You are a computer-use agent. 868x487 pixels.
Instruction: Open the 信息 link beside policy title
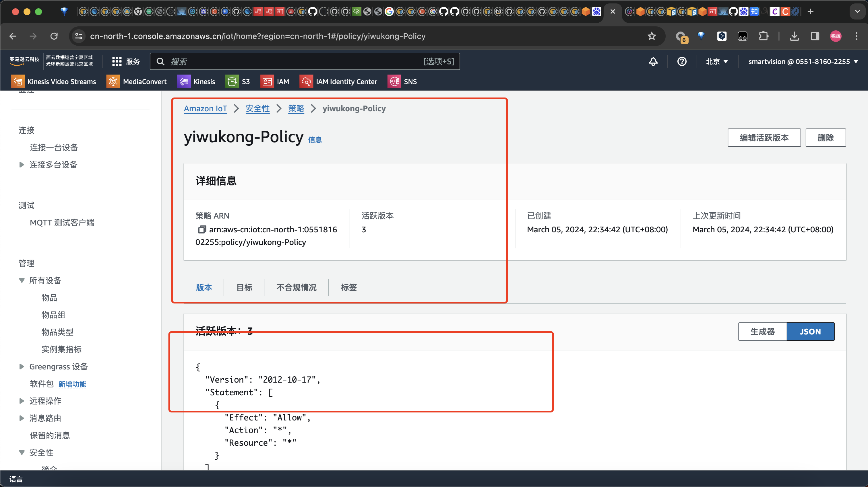pos(315,140)
